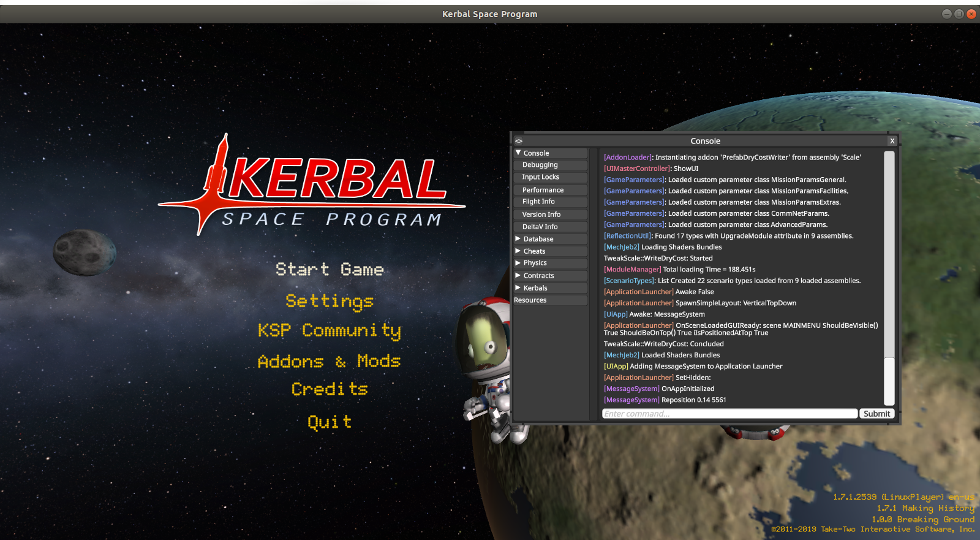This screenshot has width=980, height=540.
Task: Click the MessageSystem OnAppInitialized log line
Action: pyautogui.click(x=659, y=389)
